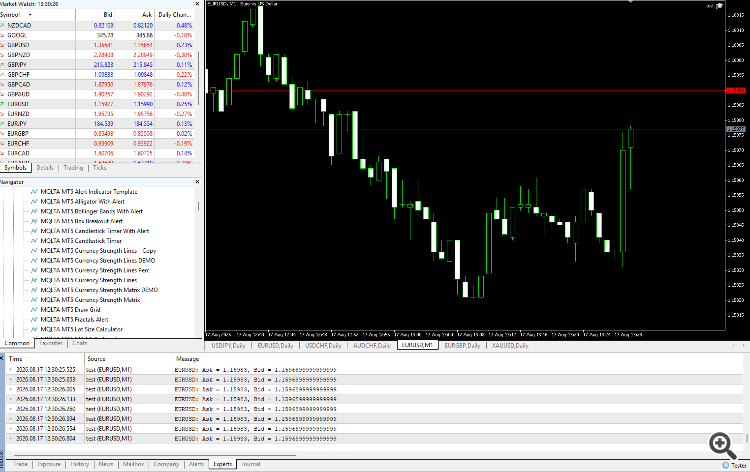Select the EURUSD,M1 chart tab

(418, 345)
